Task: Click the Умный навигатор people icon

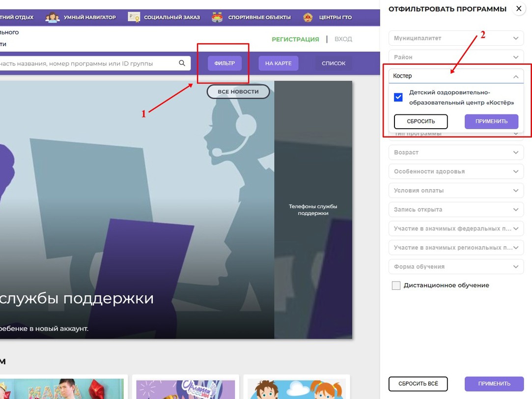Action: [x=52, y=17]
